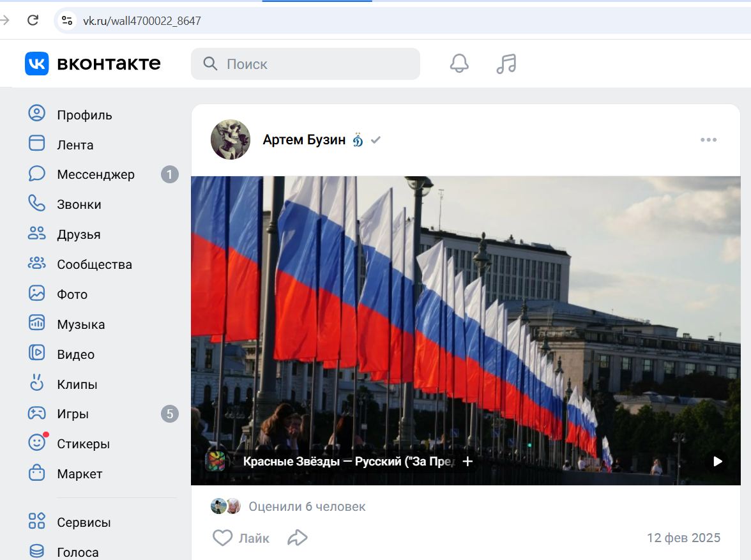Viewport: 751px width, 560px height.
Task: Click the Профиль sidebar icon
Action: 37,114
